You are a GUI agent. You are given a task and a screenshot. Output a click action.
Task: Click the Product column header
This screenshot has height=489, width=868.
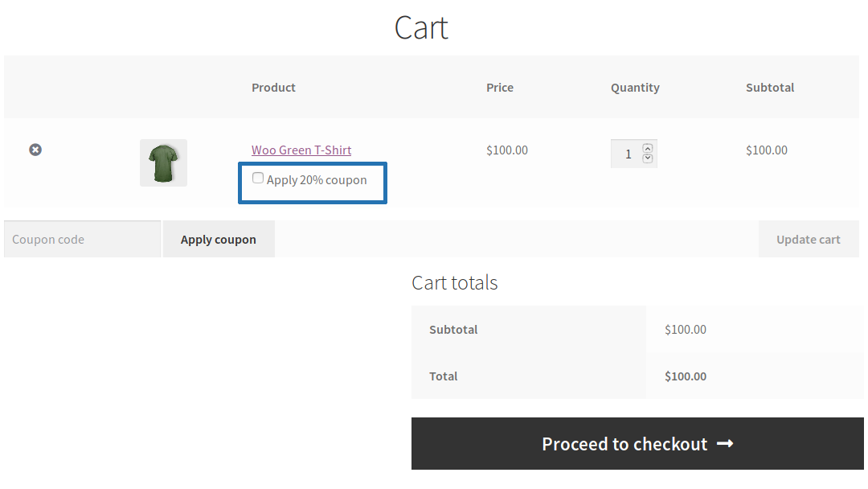(273, 87)
